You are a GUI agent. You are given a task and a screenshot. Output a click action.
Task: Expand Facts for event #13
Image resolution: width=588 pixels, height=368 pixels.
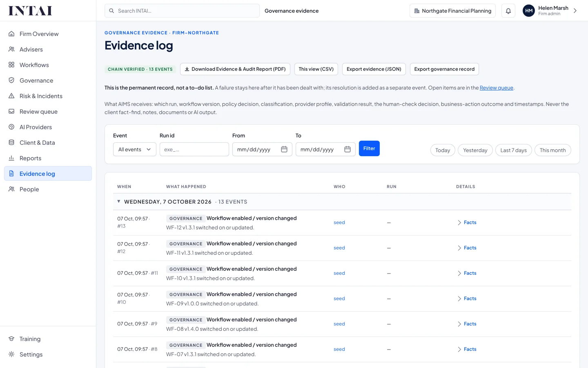tap(467, 222)
